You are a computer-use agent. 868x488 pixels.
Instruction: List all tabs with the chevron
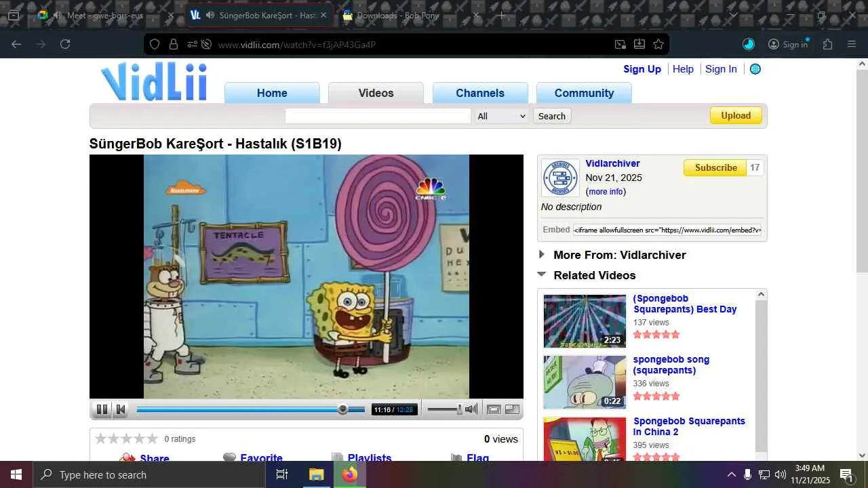[x=733, y=15]
